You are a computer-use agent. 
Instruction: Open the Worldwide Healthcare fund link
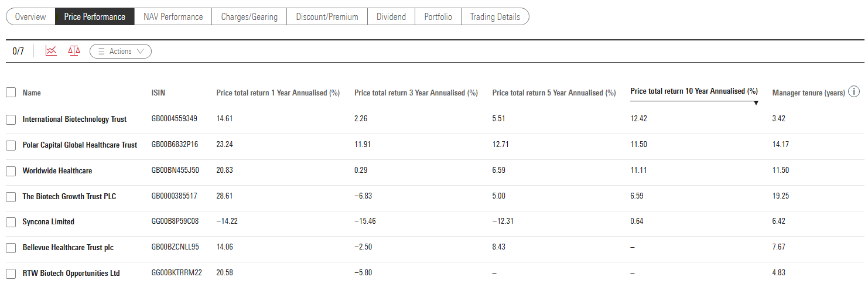[x=57, y=170]
